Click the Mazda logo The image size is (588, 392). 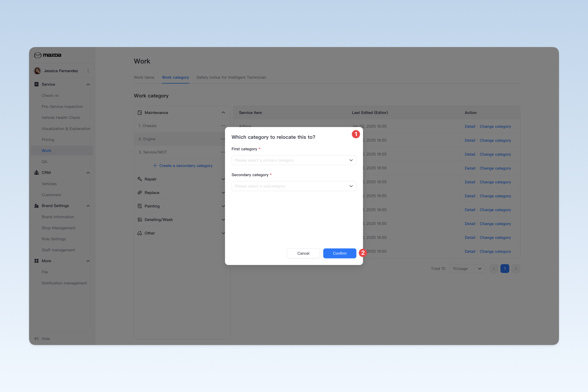(47, 55)
